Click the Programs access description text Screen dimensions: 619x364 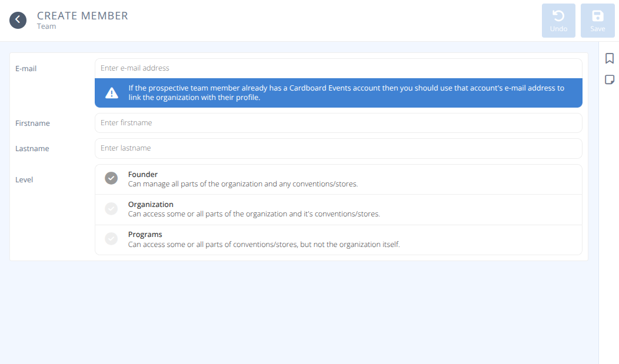(x=264, y=244)
